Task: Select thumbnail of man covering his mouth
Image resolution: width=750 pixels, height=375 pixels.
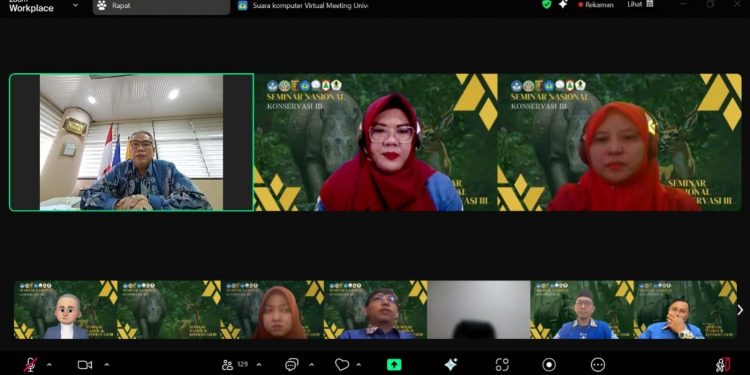Action: pos(685,309)
